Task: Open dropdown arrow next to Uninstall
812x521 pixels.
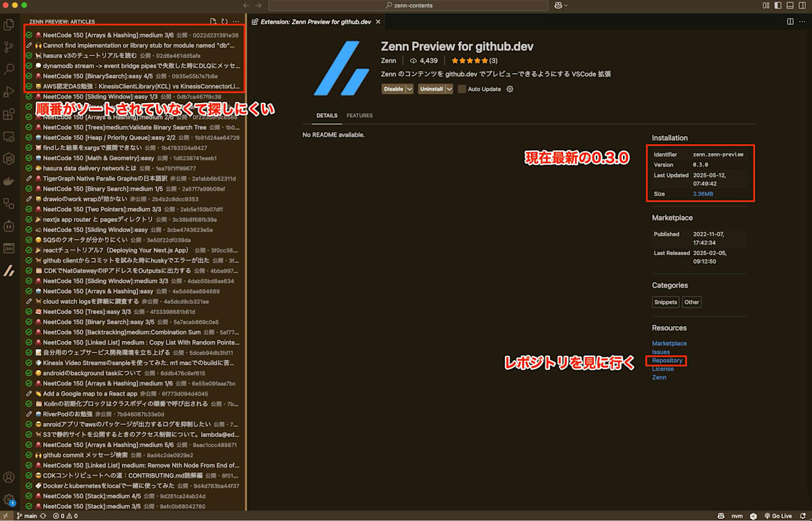Action: click(x=449, y=89)
